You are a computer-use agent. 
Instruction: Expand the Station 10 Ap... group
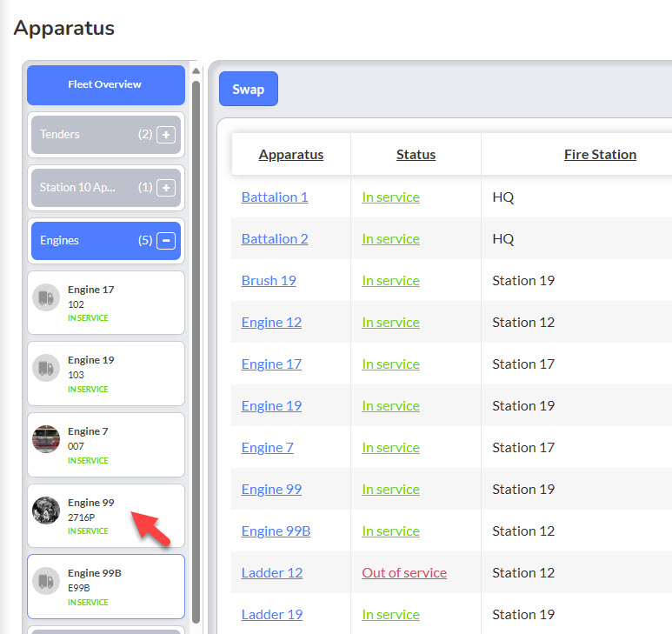[x=166, y=187]
